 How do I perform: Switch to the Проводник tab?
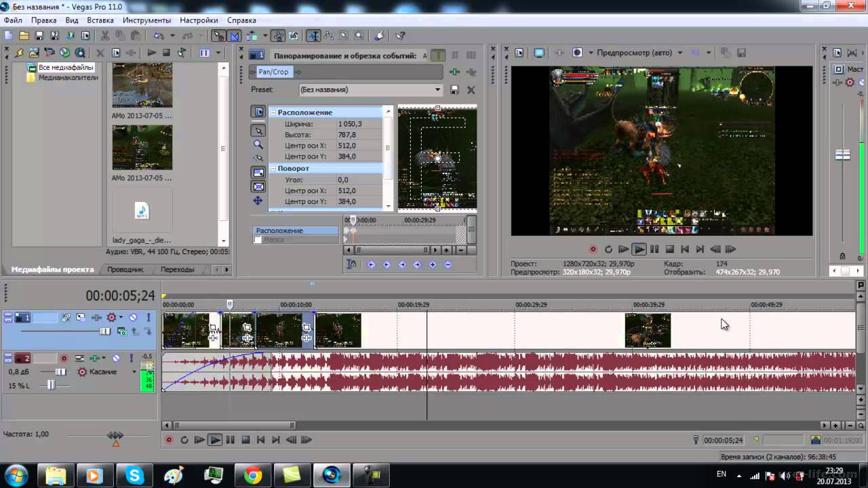125,269
